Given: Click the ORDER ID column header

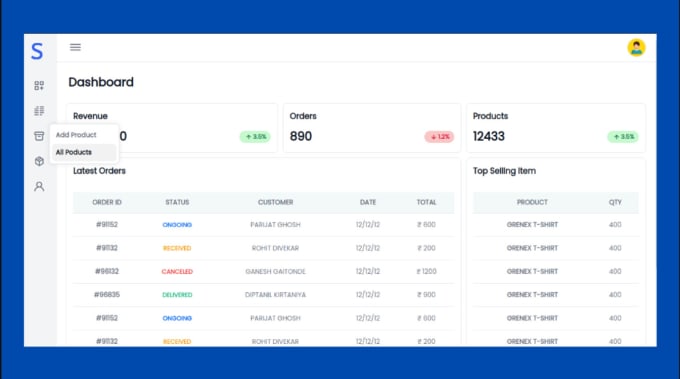Looking at the screenshot, I should [x=107, y=202].
